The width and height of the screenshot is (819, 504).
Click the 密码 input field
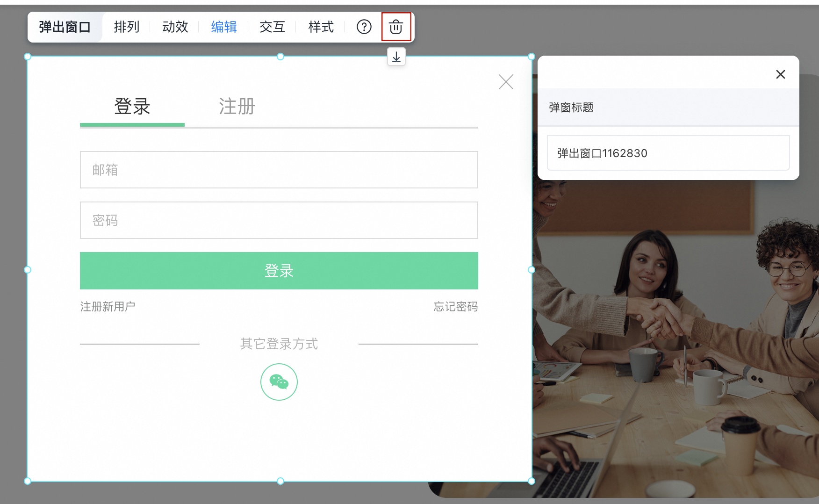pos(279,220)
